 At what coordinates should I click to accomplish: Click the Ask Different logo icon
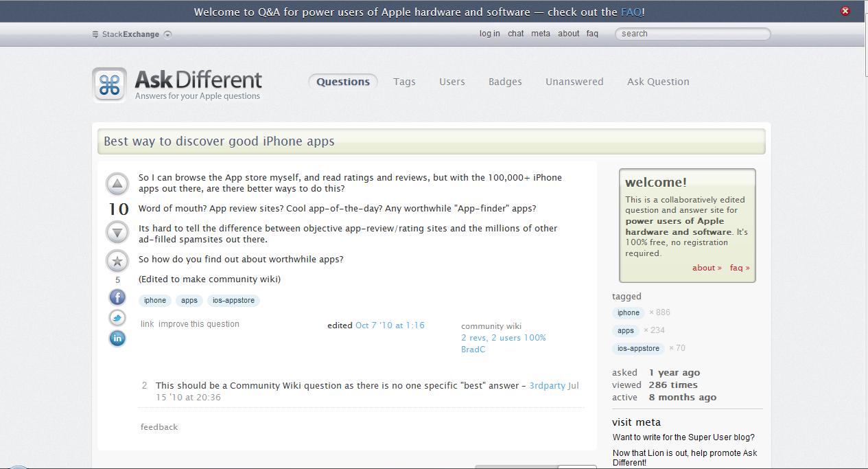coord(109,85)
